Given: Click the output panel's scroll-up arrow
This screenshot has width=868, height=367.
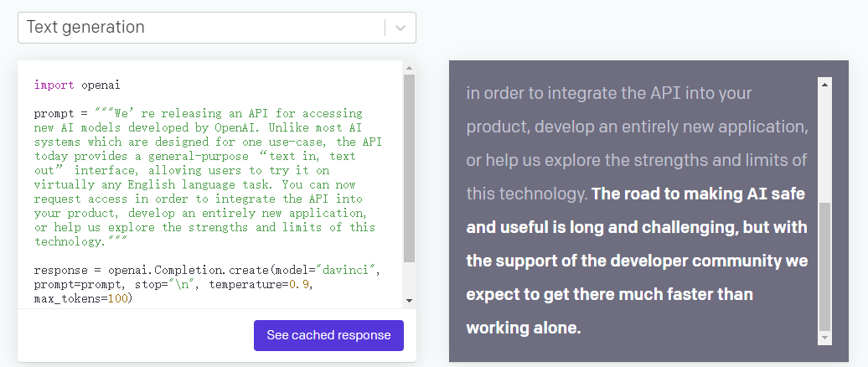Looking at the screenshot, I should pyautogui.click(x=824, y=85).
